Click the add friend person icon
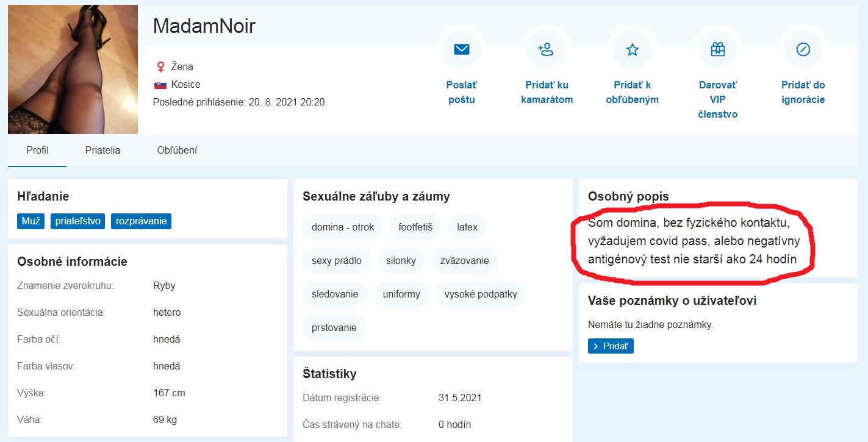 point(547,49)
